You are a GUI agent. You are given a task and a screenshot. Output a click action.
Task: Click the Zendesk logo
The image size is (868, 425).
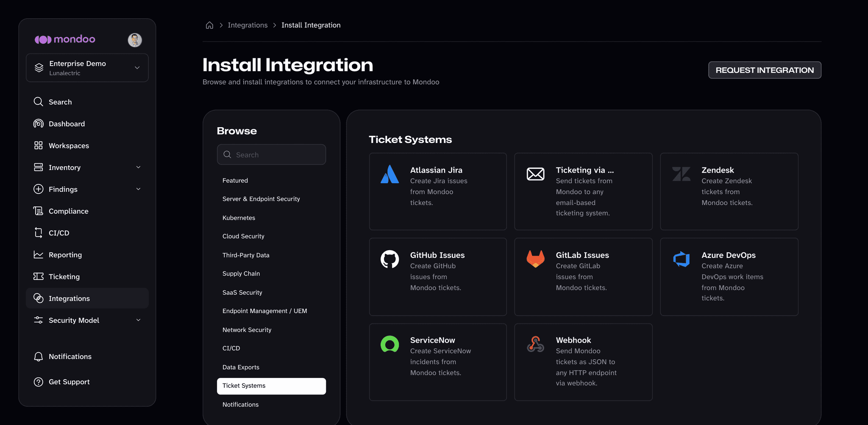[682, 174]
